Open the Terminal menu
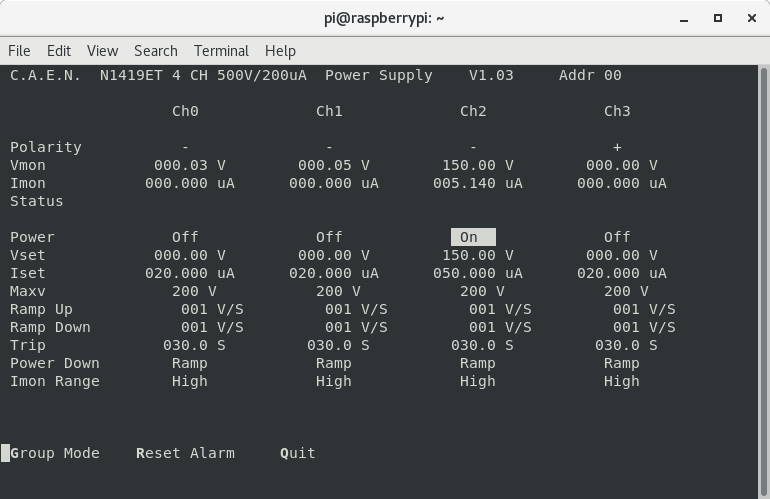This screenshot has height=499, width=770. point(221,51)
